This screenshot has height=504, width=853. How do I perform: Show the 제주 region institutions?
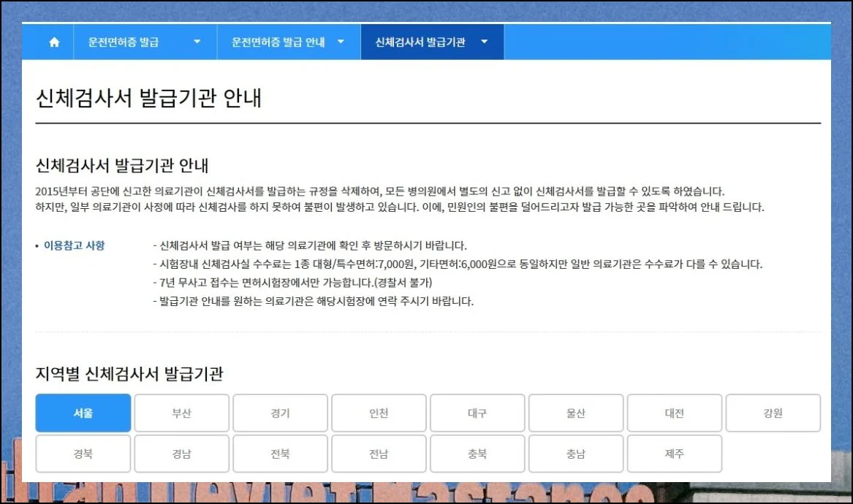pyautogui.click(x=674, y=454)
